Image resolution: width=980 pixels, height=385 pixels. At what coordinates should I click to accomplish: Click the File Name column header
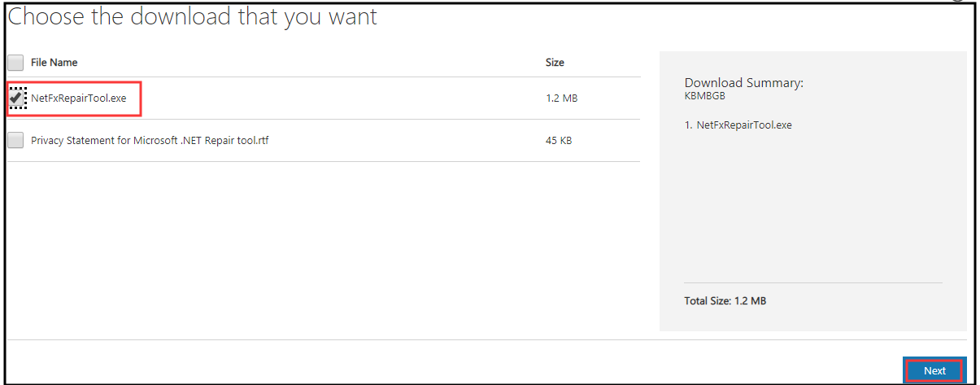pos(54,63)
